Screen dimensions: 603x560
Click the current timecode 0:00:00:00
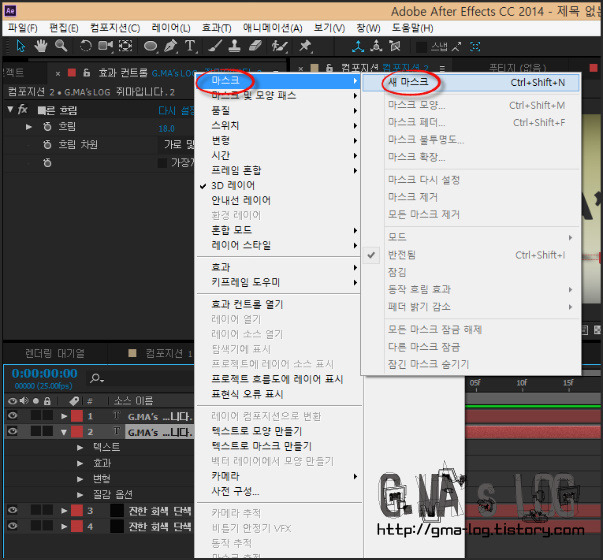click(44, 373)
